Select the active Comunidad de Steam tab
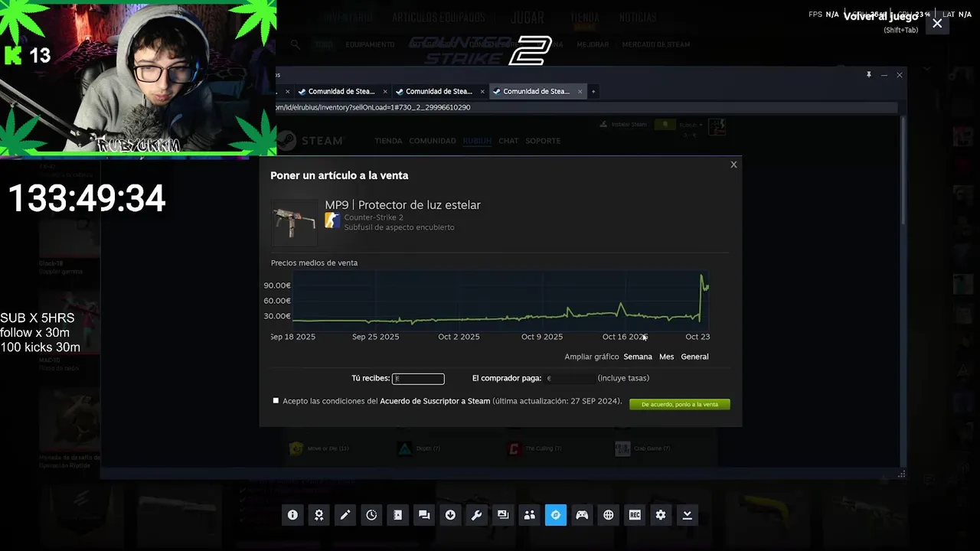 point(537,91)
